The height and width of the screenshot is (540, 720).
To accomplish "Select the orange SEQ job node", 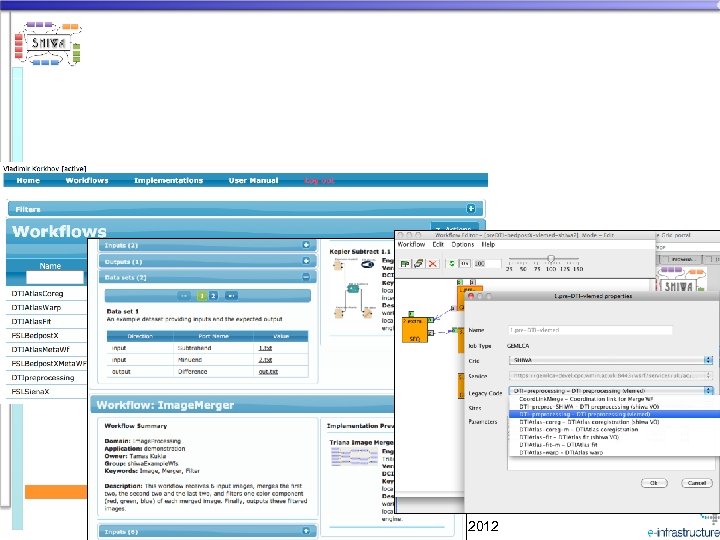I will (x=416, y=329).
